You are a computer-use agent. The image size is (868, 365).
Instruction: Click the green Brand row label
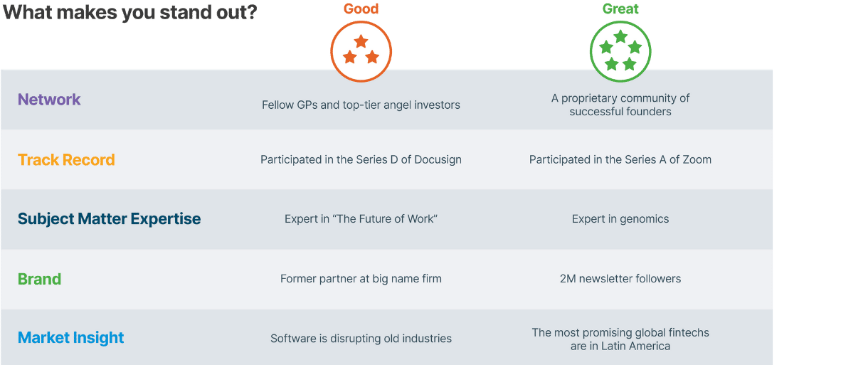[39, 279]
